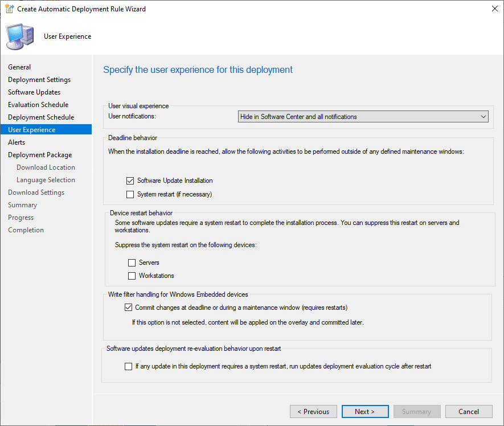The image size is (504, 426).
Task: Open the User notifications dropdown
Action: click(x=363, y=117)
